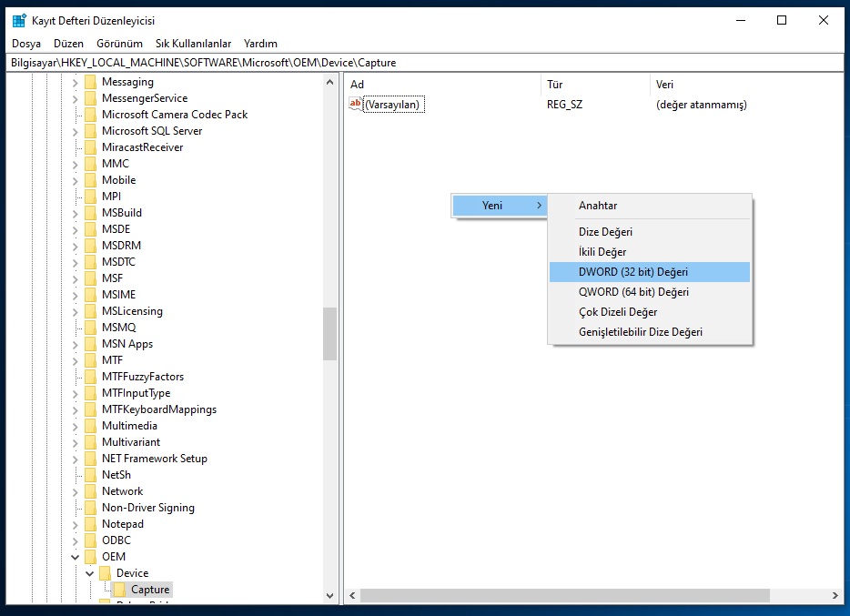The width and height of the screenshot is (850, 616).
Task: Collapse the Device key node
Action: pos(89,573)
